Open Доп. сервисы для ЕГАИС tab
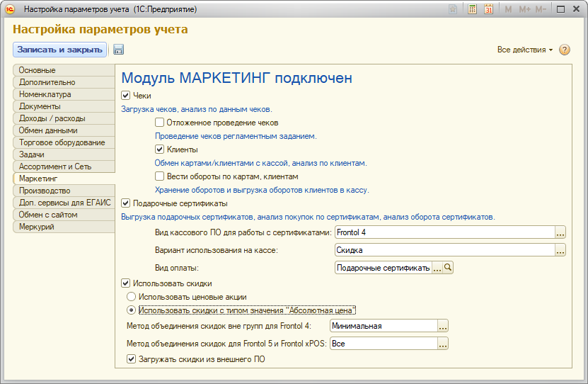Viewport: 588px width, 384px height. point(64,203)
